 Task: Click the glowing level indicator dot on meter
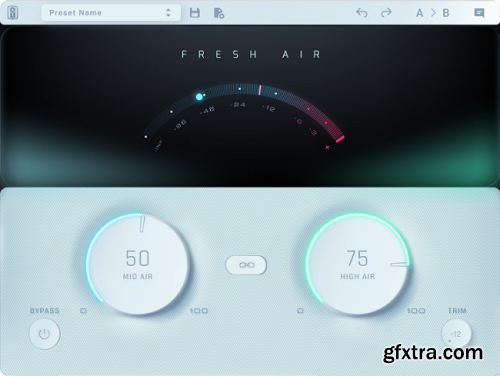point(199,97)
